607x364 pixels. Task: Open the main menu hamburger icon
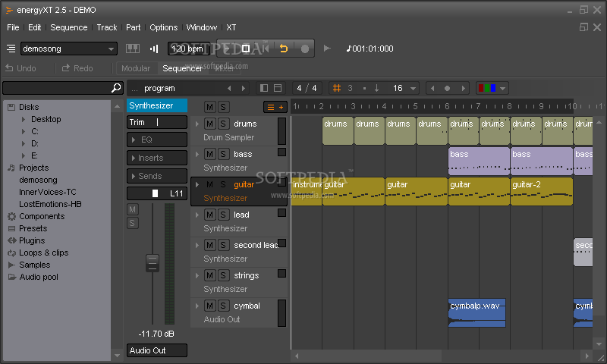(x=11, y=49)
